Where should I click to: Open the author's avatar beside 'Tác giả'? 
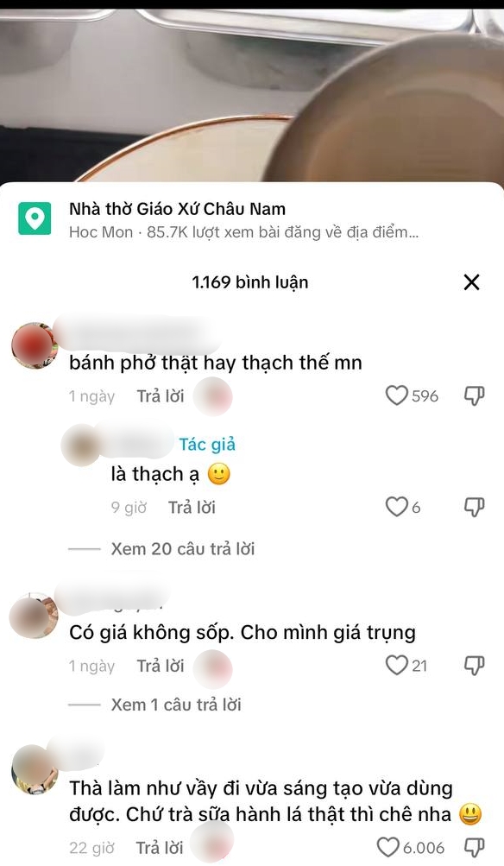click(x=81, y=446)
